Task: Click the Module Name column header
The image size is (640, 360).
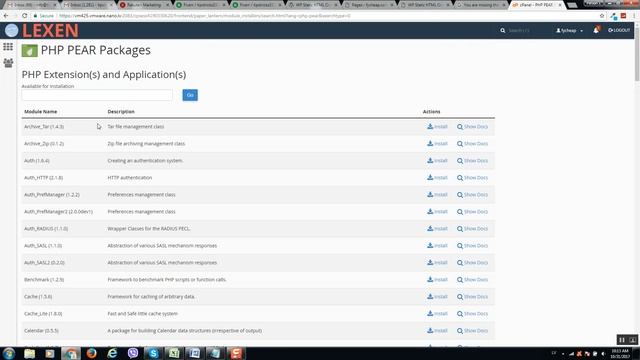Action: (40, 111)
